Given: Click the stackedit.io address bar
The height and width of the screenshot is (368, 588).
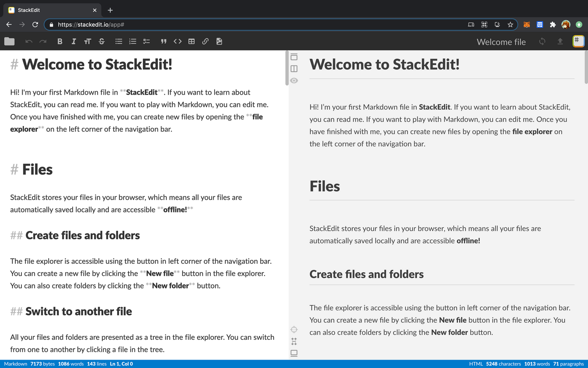Looking at the screenshot, I should [x=281, y=24].
